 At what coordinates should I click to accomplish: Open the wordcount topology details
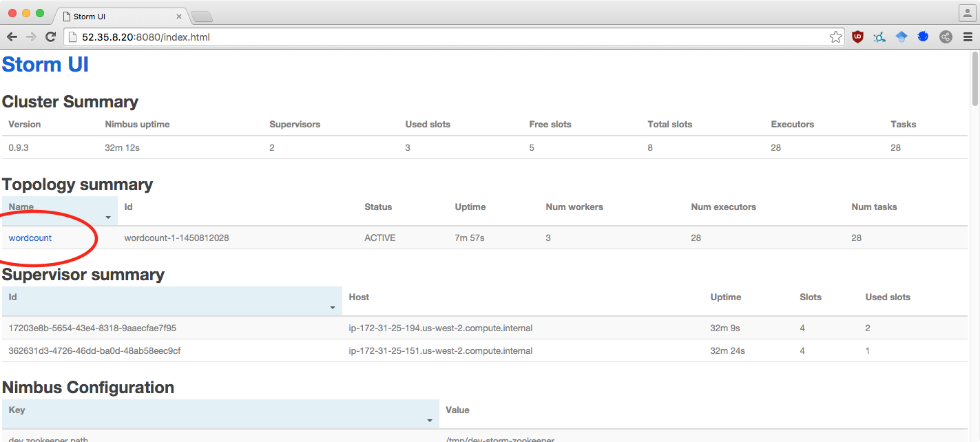pyautogui.click(x=30, y=238)
